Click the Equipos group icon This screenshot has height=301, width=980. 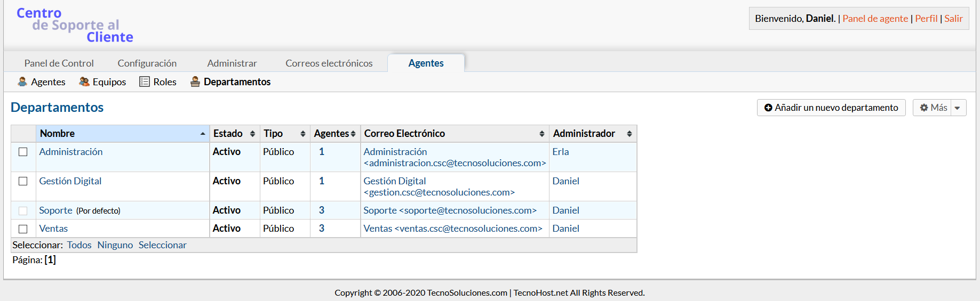click(x=84, y=82)
